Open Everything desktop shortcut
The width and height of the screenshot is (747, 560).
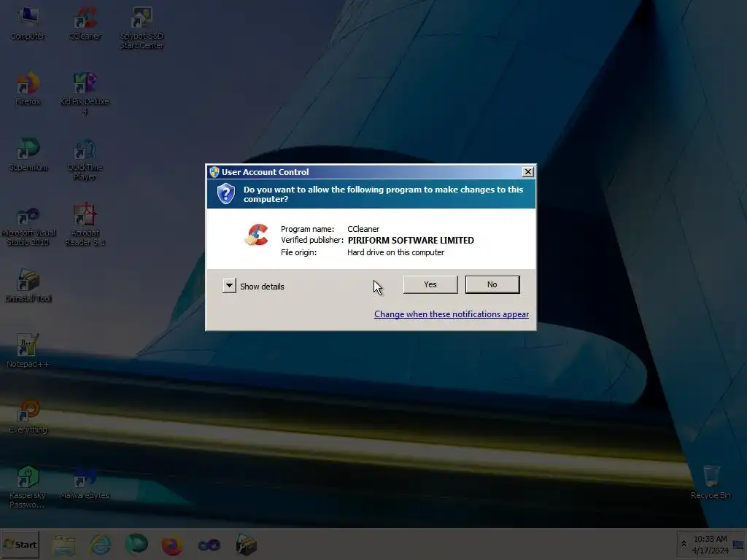(28, 417)
